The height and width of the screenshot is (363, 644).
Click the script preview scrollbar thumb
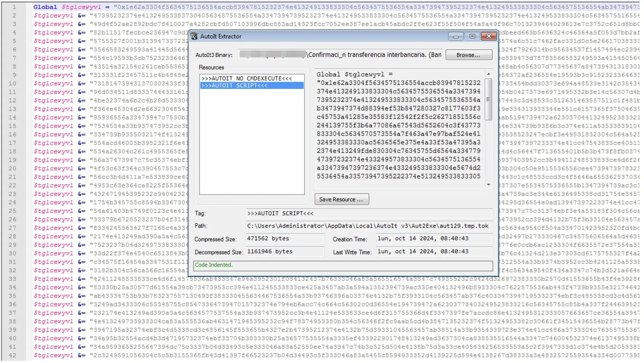(488, 99)
